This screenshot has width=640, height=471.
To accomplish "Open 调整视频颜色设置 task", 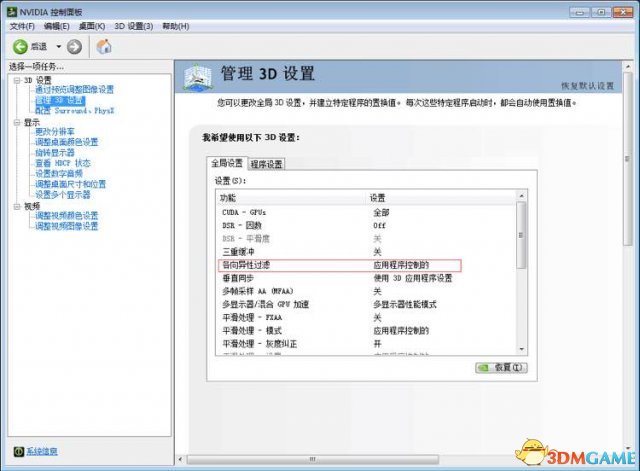I will pos(67,216).
